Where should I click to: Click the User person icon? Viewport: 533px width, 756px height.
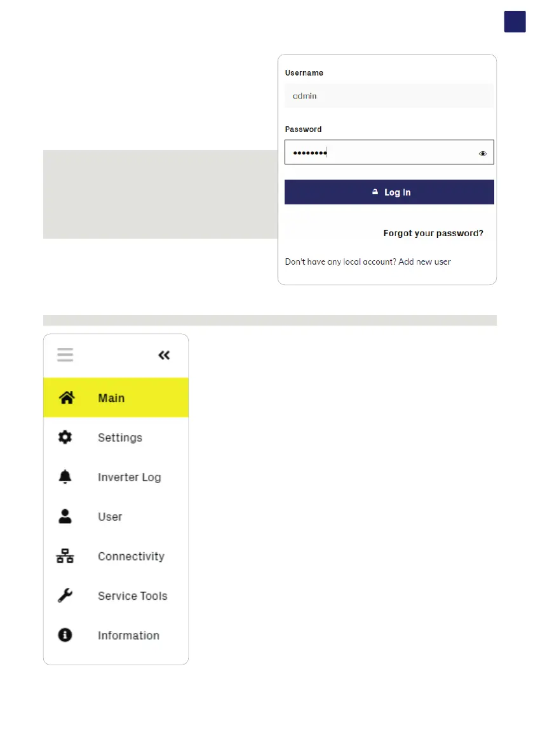(x=65, y=517)
